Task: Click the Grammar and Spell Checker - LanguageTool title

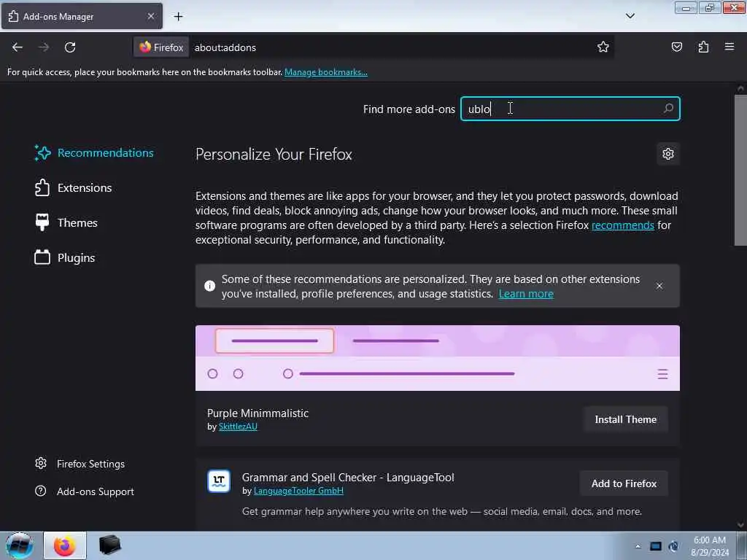Action: (x=348, y=477)
